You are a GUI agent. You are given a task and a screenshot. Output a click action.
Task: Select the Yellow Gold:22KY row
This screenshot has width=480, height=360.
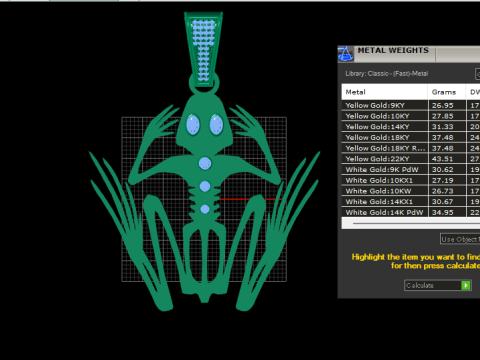(x=411, y=159)
